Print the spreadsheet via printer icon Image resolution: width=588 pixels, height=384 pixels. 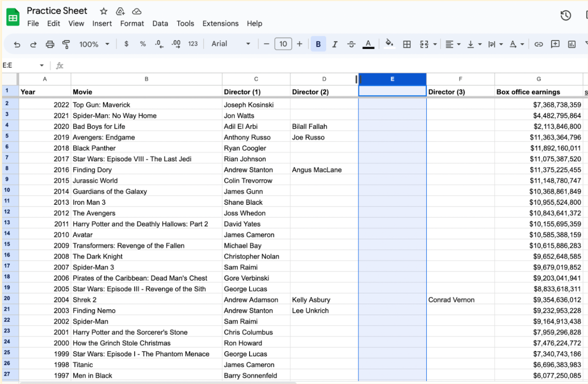click(x=50, y=44)
